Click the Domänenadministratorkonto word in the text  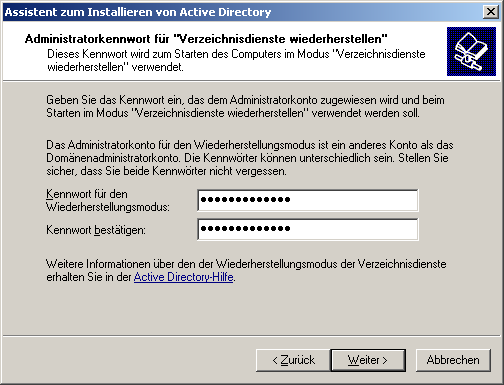[113, 158]
